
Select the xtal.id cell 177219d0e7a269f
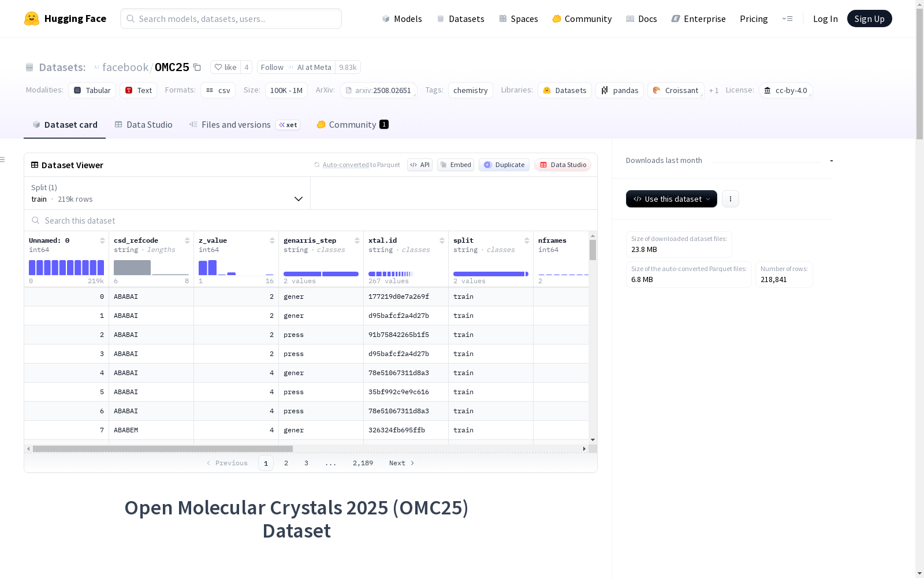point(406,297)
